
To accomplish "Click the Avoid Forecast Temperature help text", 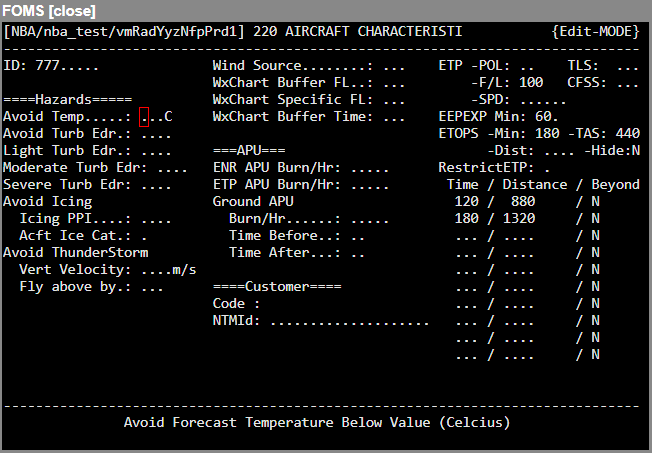I will [x=317, y=423].
